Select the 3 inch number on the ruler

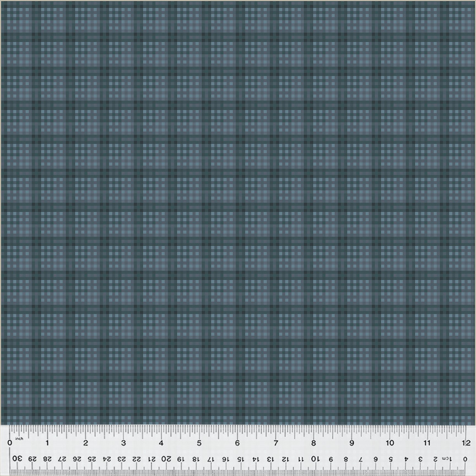click(123, 442)
